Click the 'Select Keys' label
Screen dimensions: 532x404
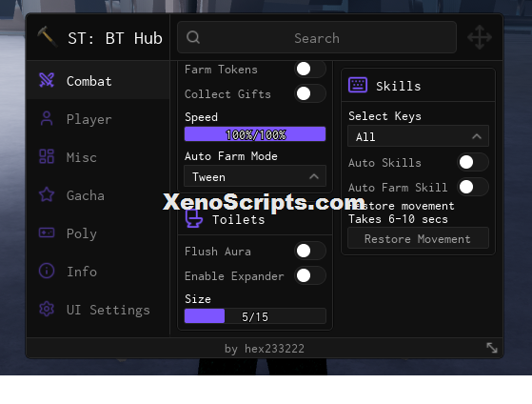(384, 116)
